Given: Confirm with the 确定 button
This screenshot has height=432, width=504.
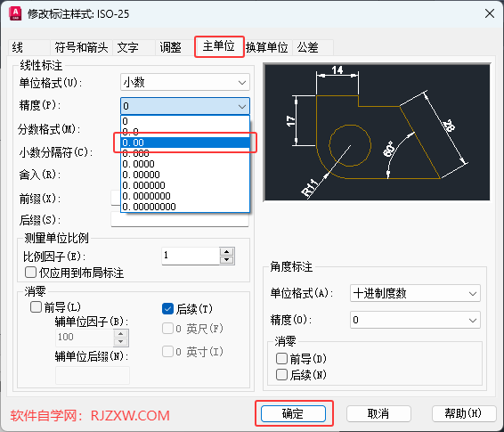Looking at the screenshot, I should [293, 413].
